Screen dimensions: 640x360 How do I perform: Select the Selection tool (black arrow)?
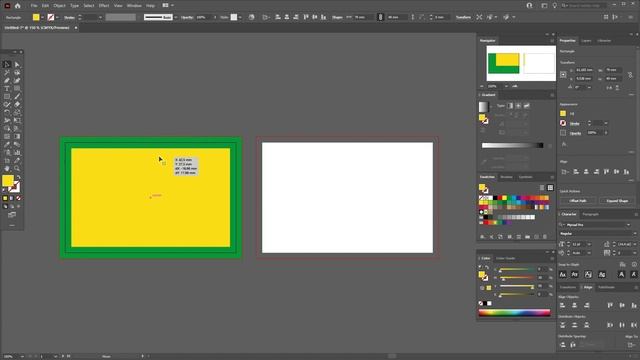point(7,64)
